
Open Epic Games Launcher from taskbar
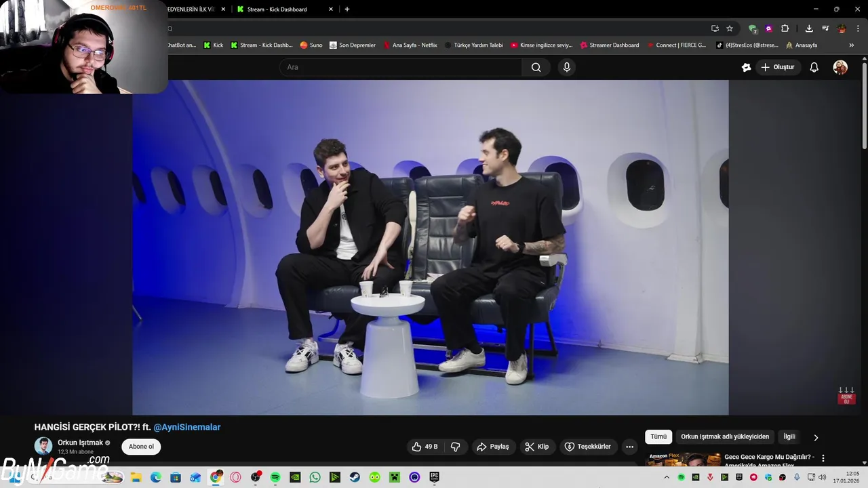coord(434,477)
